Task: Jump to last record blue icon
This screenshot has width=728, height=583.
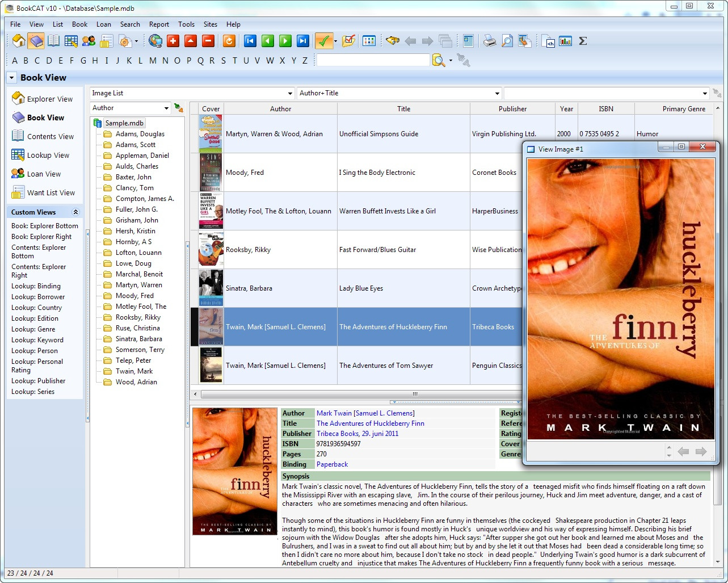Action: (303, 41)
